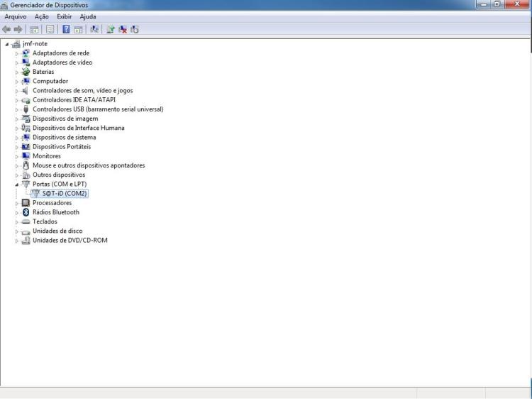Click the IDE ATA/ATAPI controllers icon

[x=26, y=100]
